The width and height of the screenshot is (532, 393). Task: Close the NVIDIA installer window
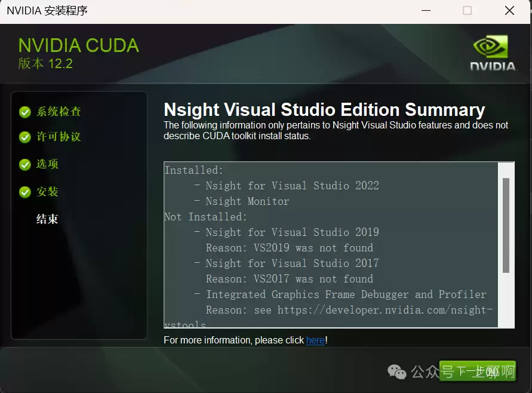point(509,11)
